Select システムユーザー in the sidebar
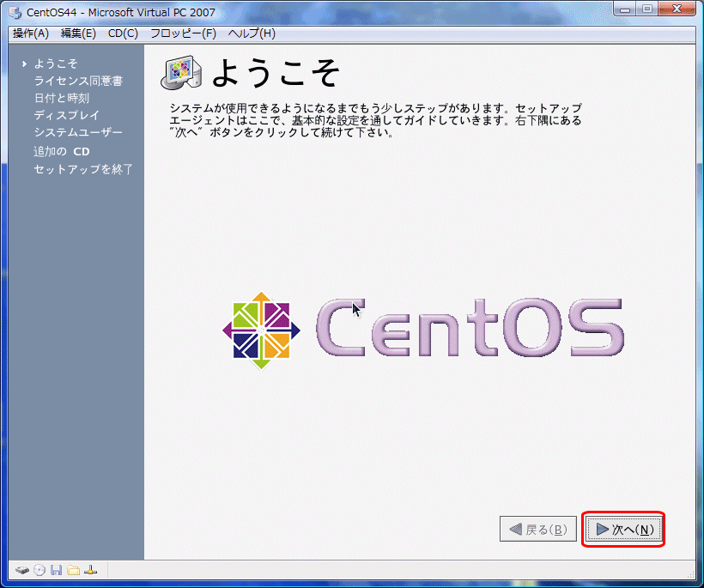Image resolution: width=704 pixels, height=588 pixels. click(x=78, y=132)
